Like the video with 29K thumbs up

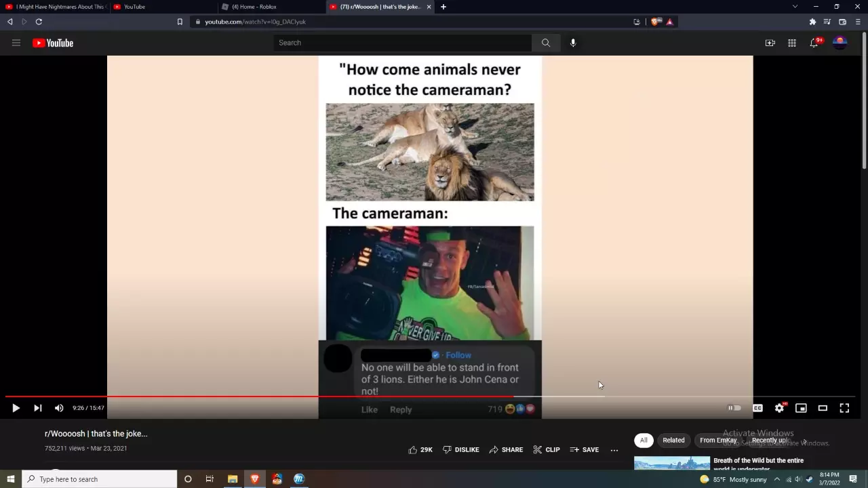click(x=420, y=449)
